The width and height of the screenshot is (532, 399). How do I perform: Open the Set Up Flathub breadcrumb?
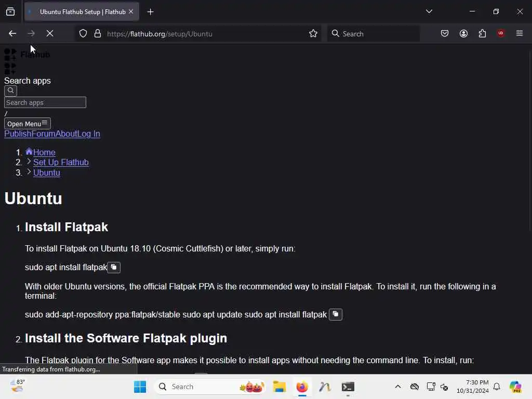point(61,163)
